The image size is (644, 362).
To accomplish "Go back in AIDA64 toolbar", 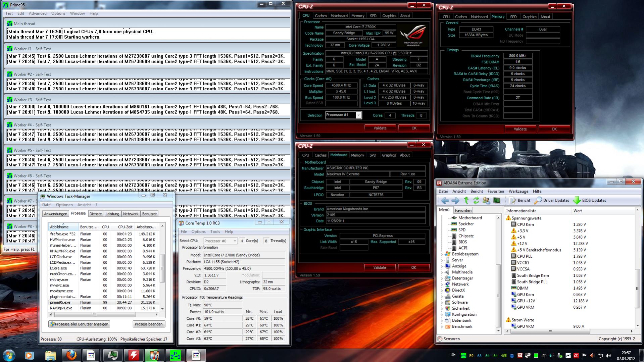I will coord(445,201).
